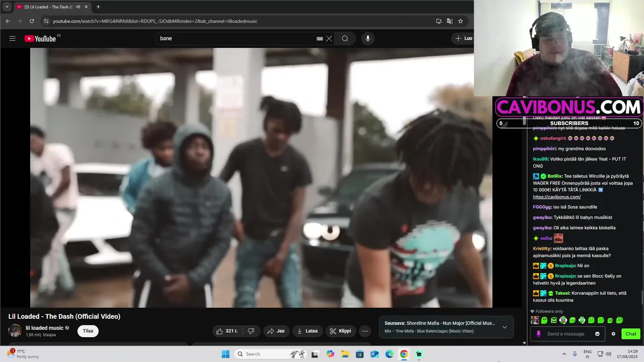The height and width of the screenshot is (362, 644).
Task: Open a new Chrome tab
Action: 98,7
